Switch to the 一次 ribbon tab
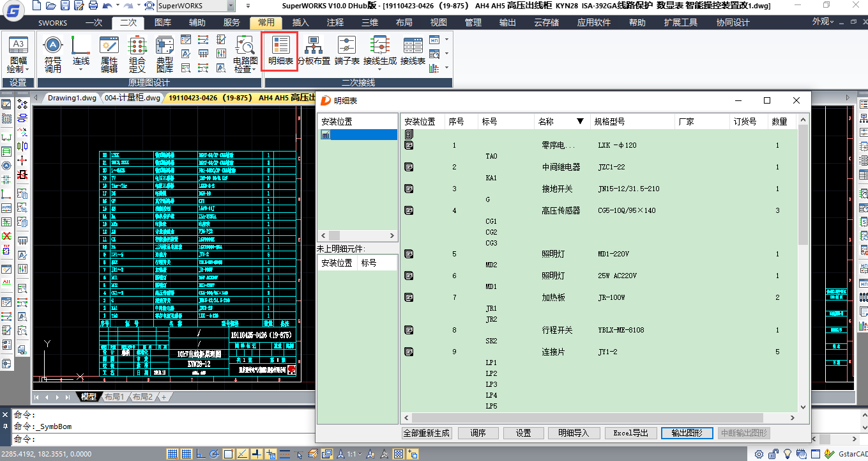 pyautogui.click(x=94, y=22)
